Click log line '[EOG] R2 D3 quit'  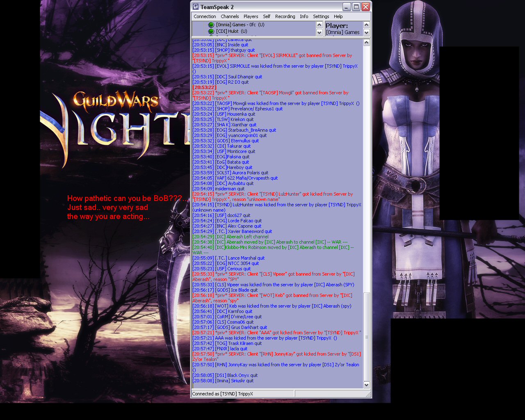click(x=221, y=82)
